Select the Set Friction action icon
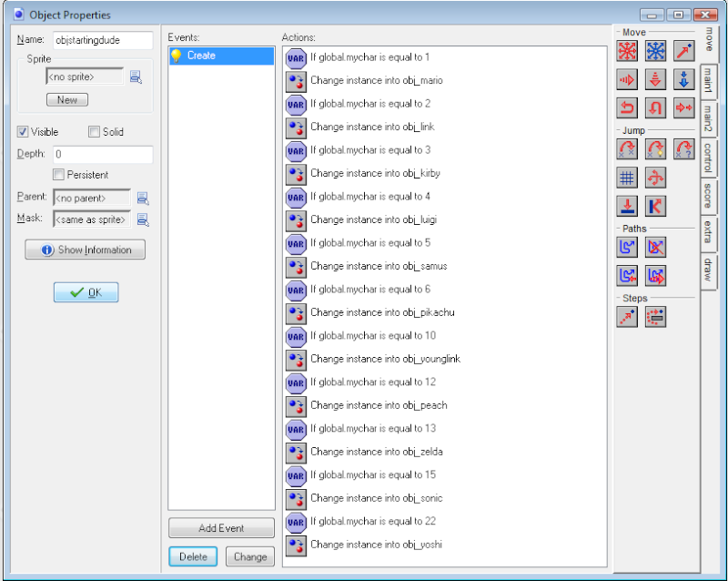 pyautogui.click(x=683, y=108)
